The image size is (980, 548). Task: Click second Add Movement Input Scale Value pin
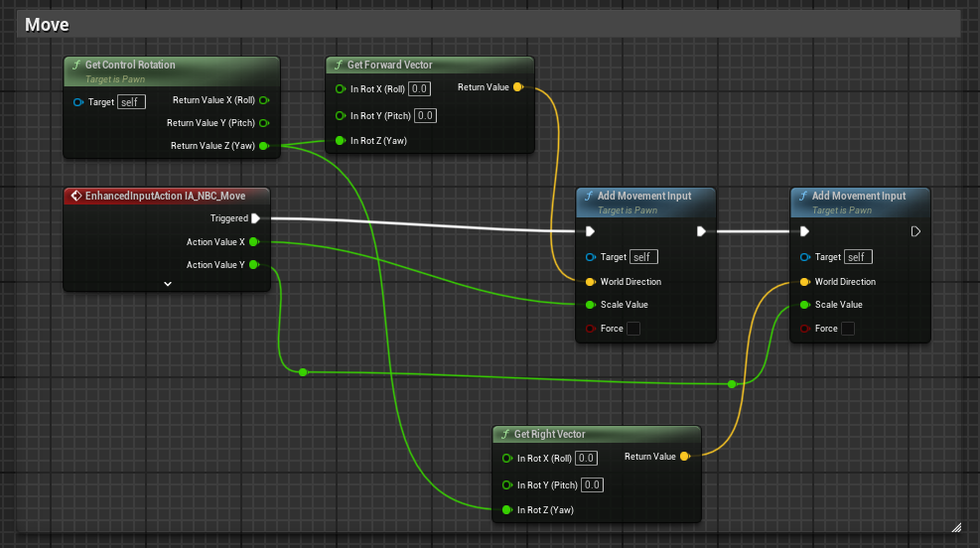pos(804,305)
